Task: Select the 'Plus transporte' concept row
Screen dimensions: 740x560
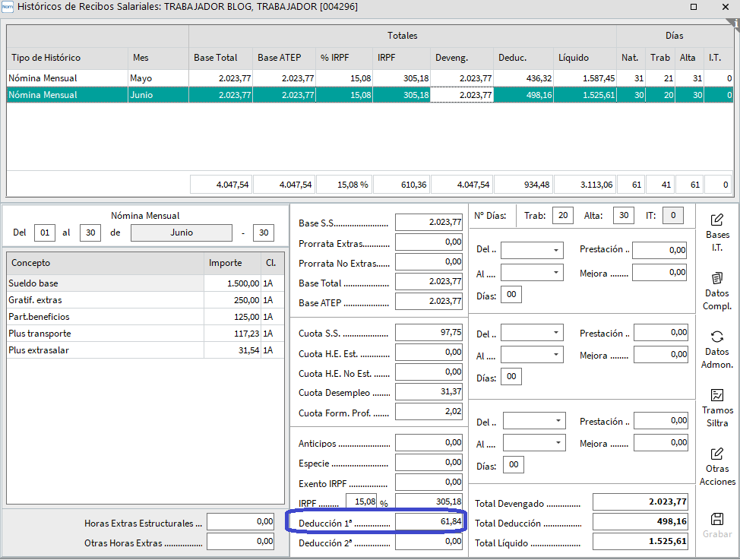Action: pos(145,334)
